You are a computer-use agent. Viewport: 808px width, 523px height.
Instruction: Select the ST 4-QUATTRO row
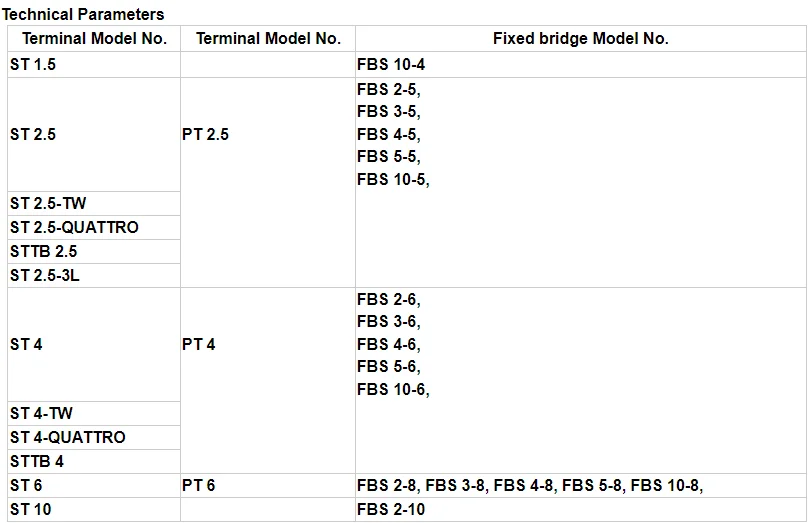tap(68, 438)
